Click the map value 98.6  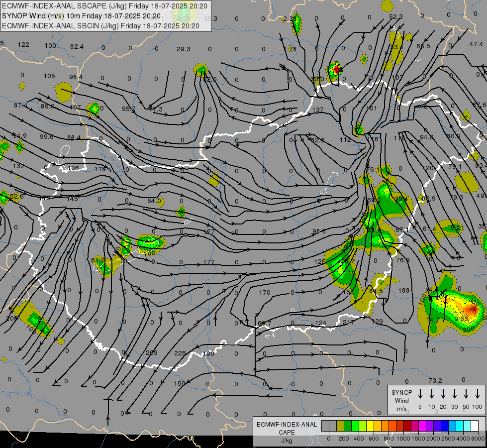(x=319, y=231)
